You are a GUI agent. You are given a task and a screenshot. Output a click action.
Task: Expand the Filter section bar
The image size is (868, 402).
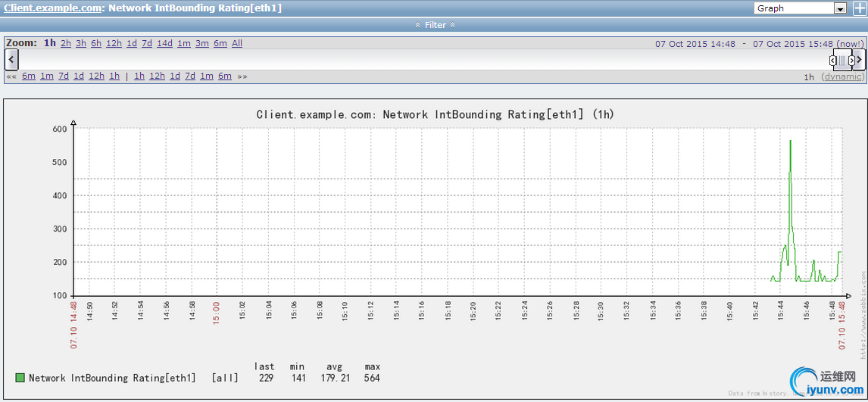(435, 25)
